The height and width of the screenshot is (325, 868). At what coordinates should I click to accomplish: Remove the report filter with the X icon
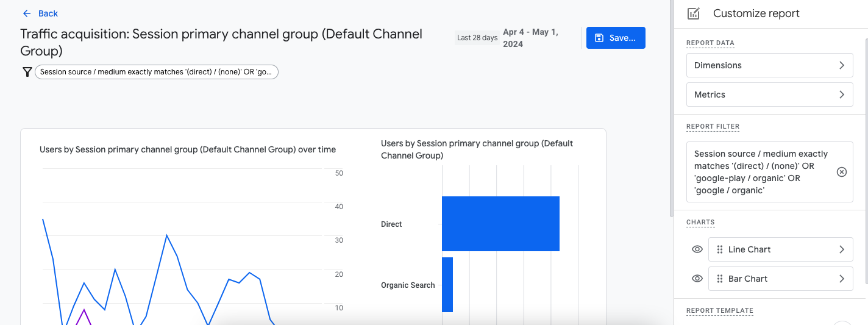841,172
